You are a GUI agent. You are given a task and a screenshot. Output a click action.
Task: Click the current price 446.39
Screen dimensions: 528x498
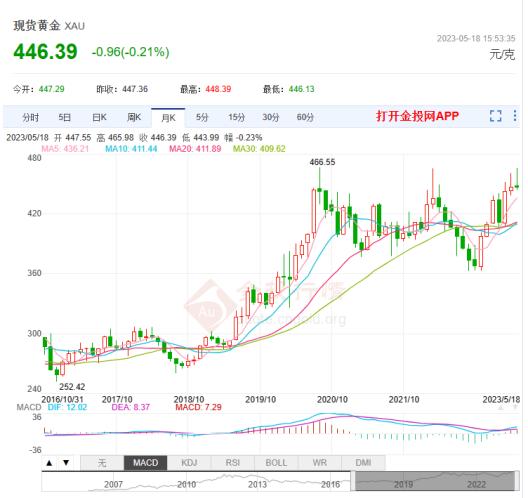(x=45, y=52)
